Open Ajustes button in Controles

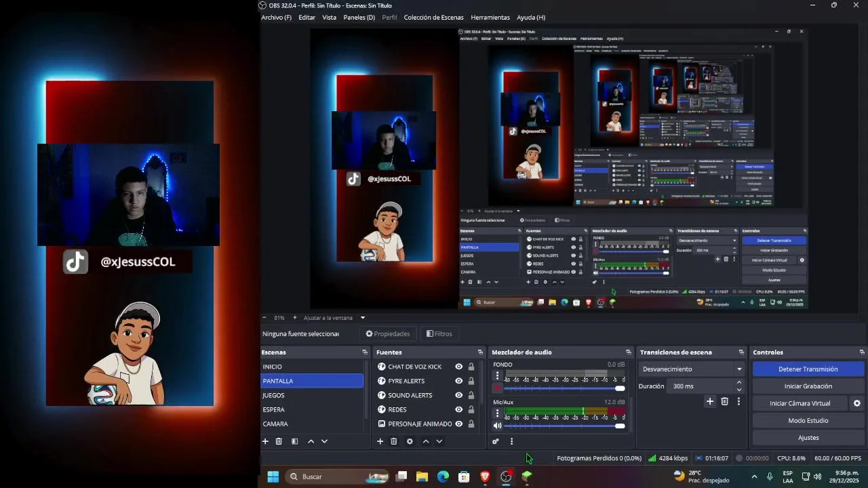(808, 438)
